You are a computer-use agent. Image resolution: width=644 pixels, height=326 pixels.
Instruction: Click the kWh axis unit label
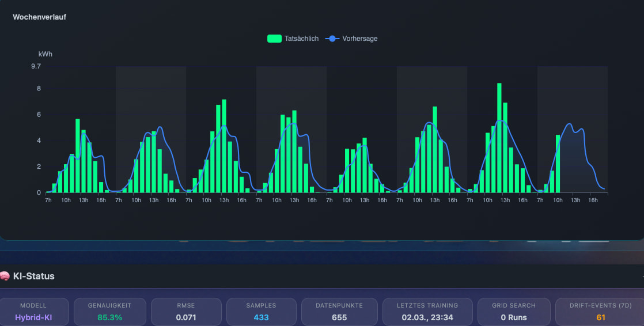point(46,54)
